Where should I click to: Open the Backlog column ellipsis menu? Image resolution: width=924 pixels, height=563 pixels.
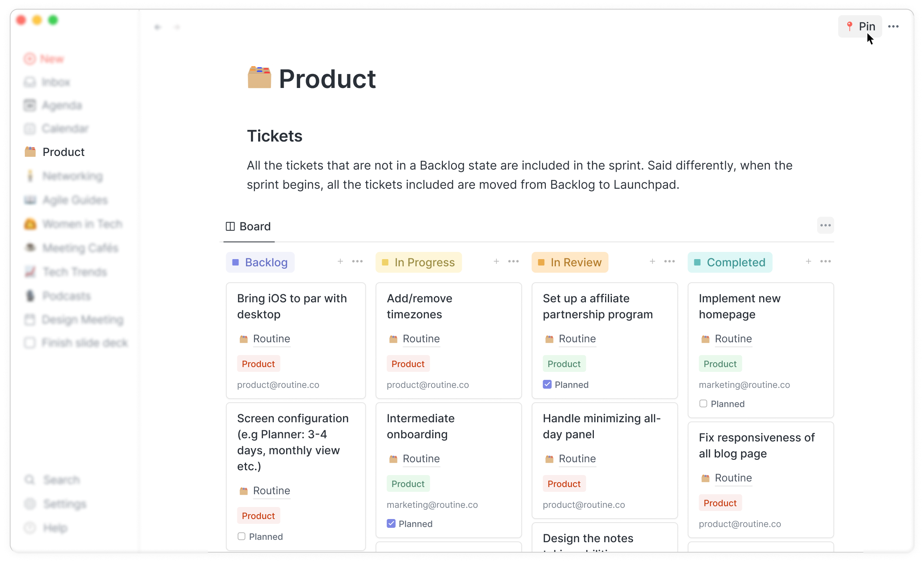(x=357, y=262)
